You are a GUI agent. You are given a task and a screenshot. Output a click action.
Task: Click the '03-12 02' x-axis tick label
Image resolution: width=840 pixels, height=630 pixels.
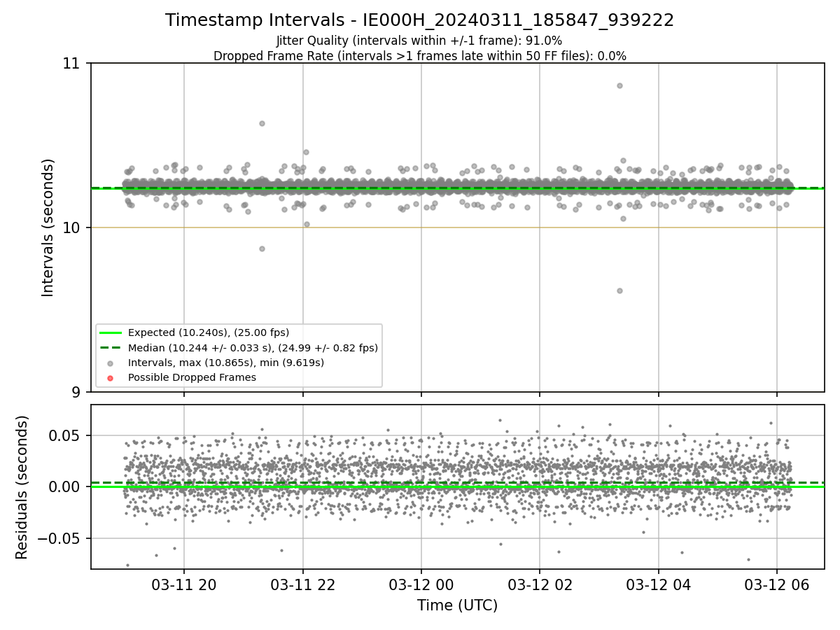point(539,584)
